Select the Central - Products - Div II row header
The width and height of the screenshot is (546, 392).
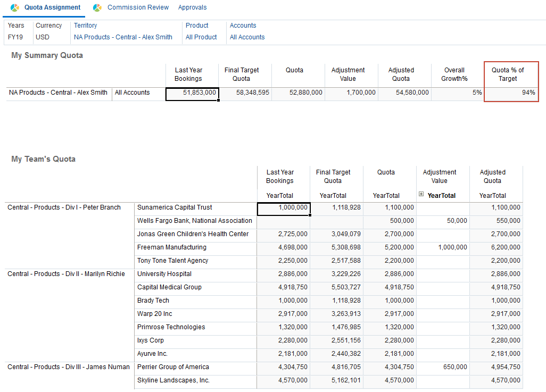pyautogui.click(x=66, y=274)
